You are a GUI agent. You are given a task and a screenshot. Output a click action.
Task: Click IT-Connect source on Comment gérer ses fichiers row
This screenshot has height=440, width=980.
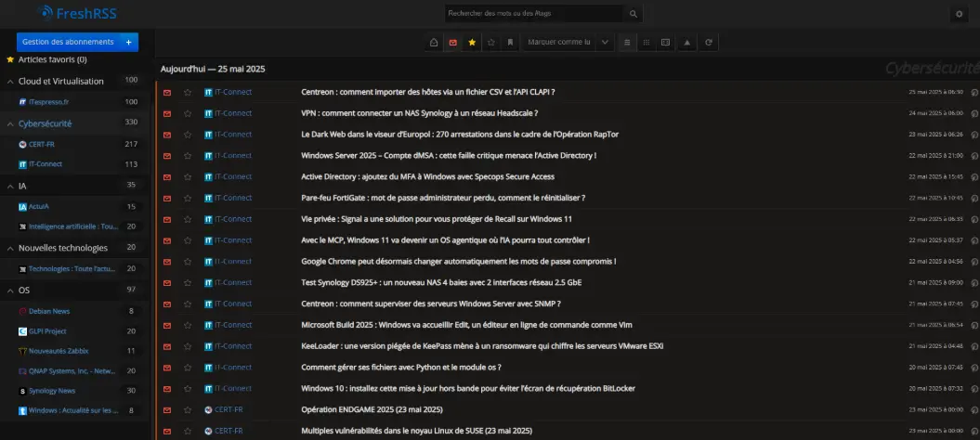pyautogui.click(x=229, y=368)
